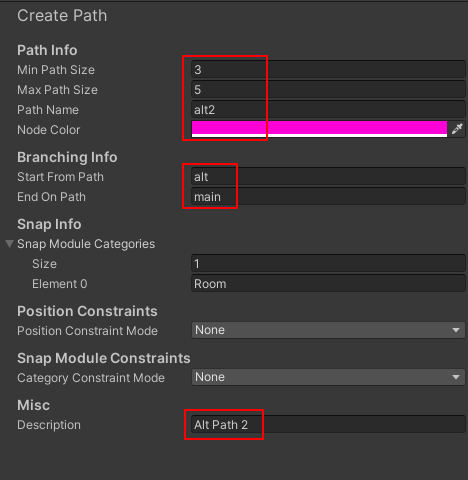Click the Node Color label

tap(49, 130)
